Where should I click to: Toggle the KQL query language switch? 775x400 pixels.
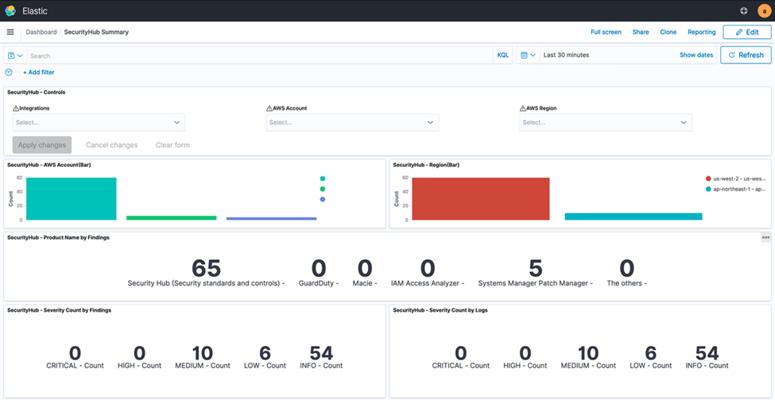pos(503,55)
